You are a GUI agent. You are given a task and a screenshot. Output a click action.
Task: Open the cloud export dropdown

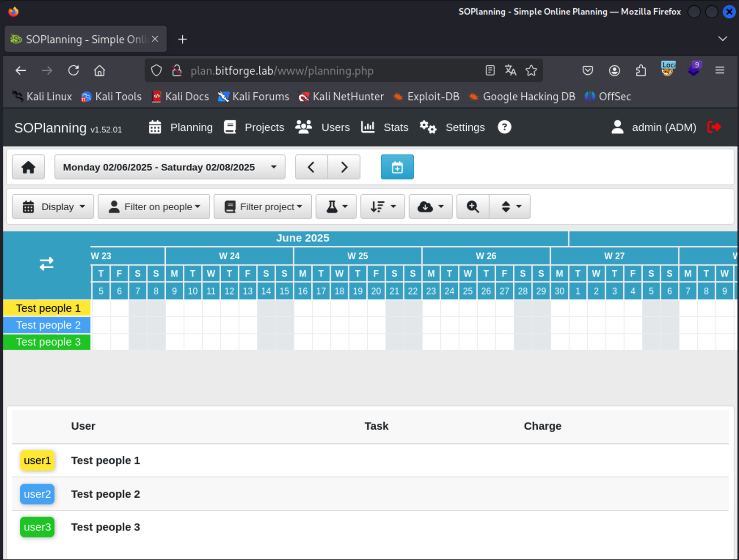[x=430, y=207]
